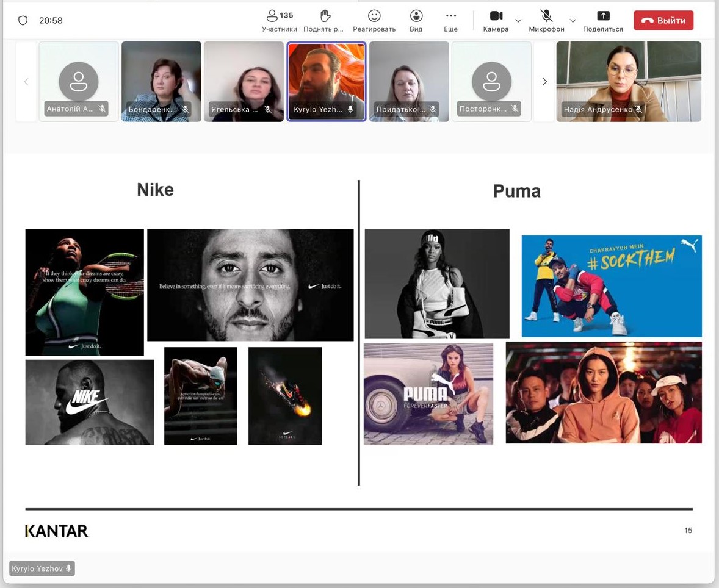
Task: Open the Еще more options menu
Action: 450,20
